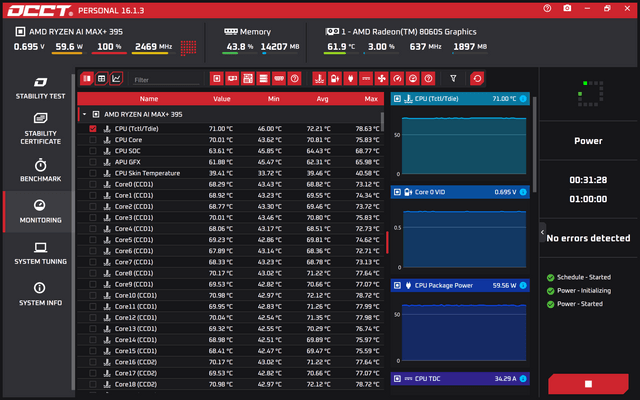Screen dimensions: 640x400
Task: Toggle the power plug sensor filter
Action: coord(350,78)
